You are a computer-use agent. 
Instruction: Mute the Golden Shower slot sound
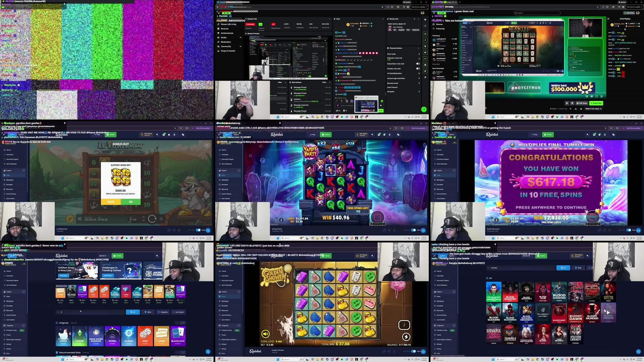[x=265, y=334]
